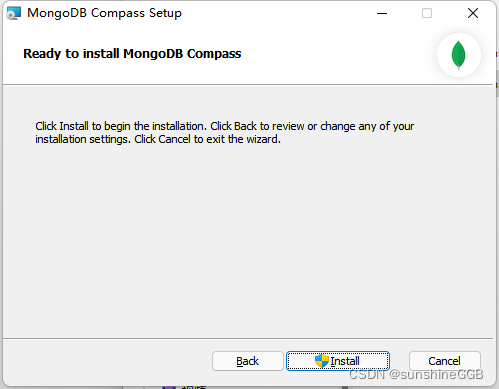Begin installation with the Install button

[338, 361]
